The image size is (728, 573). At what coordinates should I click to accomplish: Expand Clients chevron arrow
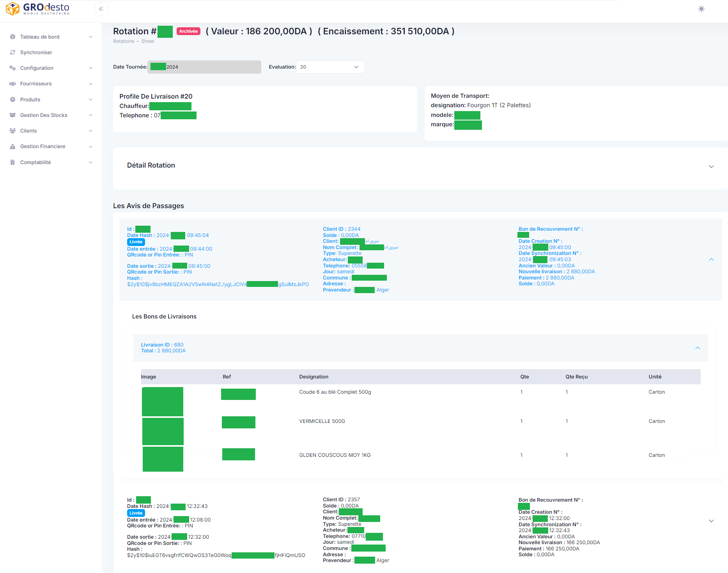pyautogui.click(x=90, y=131)
